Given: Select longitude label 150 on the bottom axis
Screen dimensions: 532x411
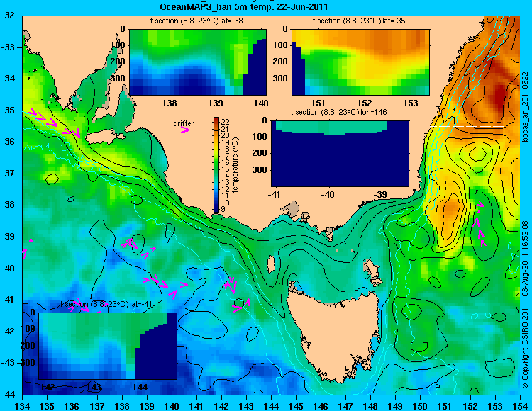Looking at the screenshot, I should click(421, 406).
